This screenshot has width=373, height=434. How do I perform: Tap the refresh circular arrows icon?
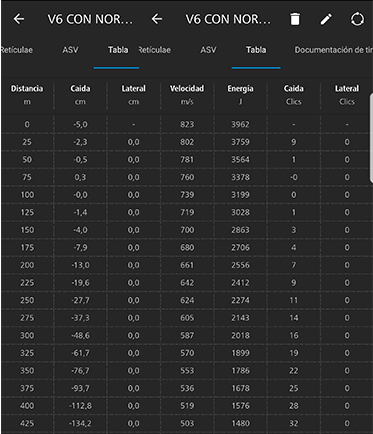pyautogui.click(x=357, y=19)
